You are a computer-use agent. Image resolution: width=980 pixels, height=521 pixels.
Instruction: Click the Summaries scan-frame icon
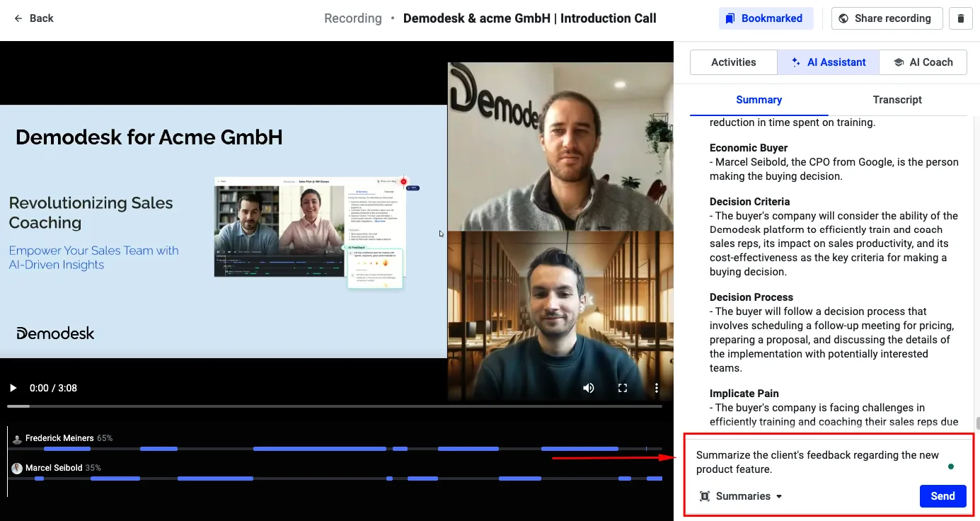pyautogui.click(x=705, y=496)
